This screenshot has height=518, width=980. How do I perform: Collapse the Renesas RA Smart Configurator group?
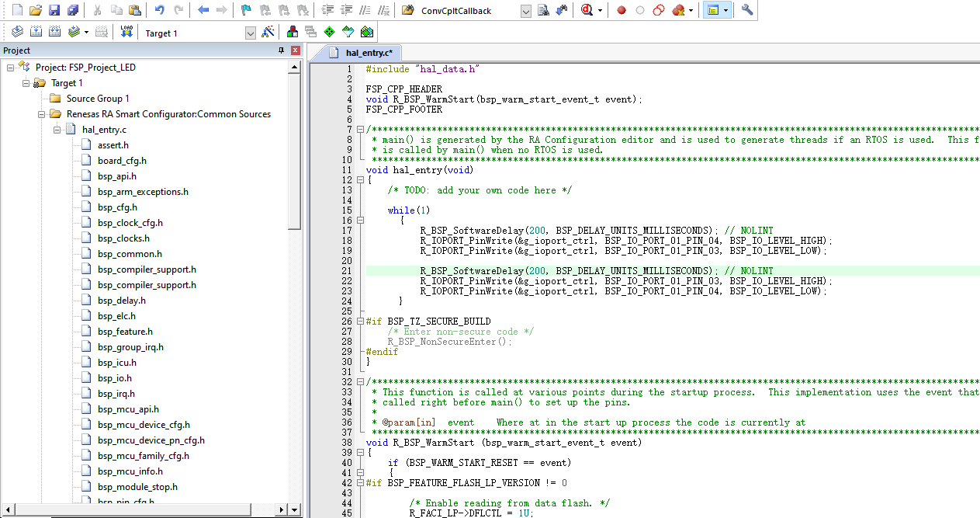[x=42, y=114]
